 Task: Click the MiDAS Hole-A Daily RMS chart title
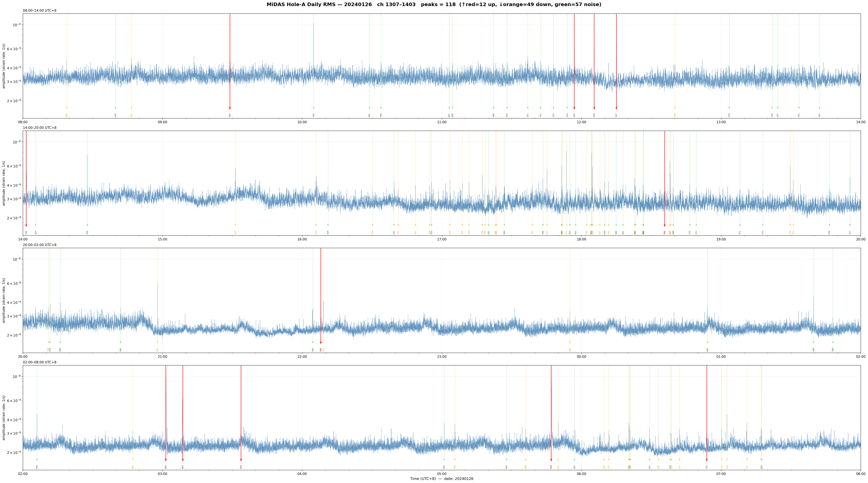pos(434,5)
